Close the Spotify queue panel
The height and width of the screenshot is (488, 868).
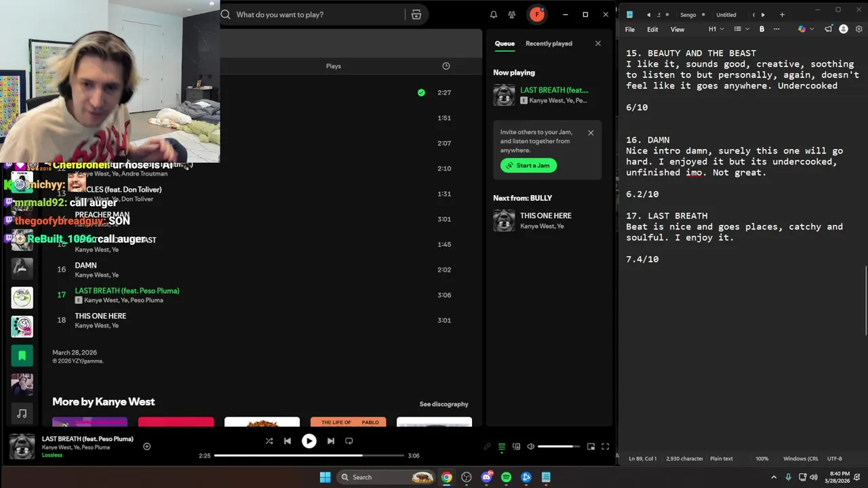(x=597, y=43)
